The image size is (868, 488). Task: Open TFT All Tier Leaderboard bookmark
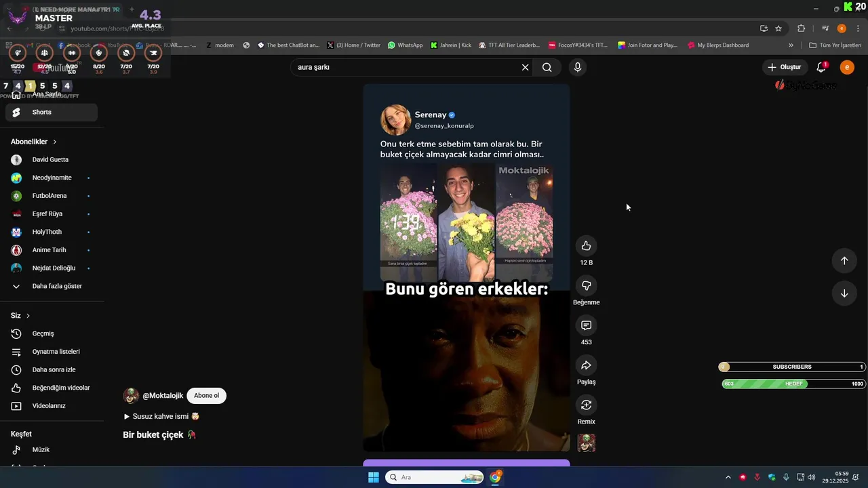[x=509, y=45]
